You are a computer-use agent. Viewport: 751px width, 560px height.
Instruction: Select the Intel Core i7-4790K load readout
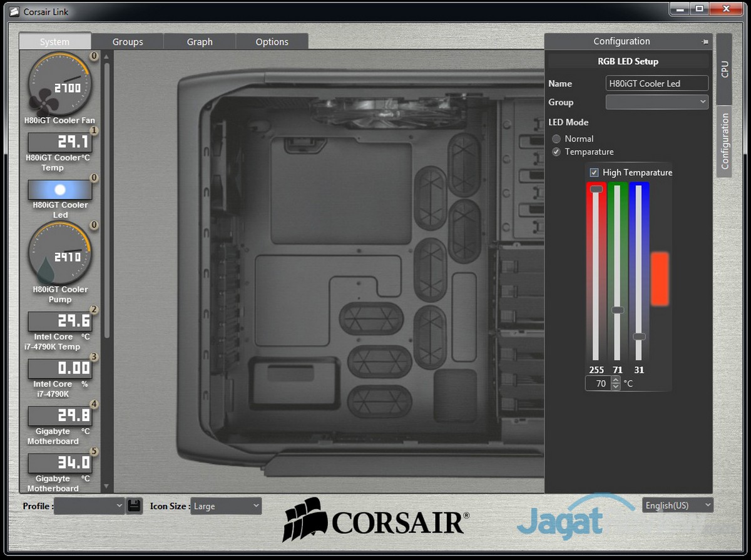click(59, 369)
